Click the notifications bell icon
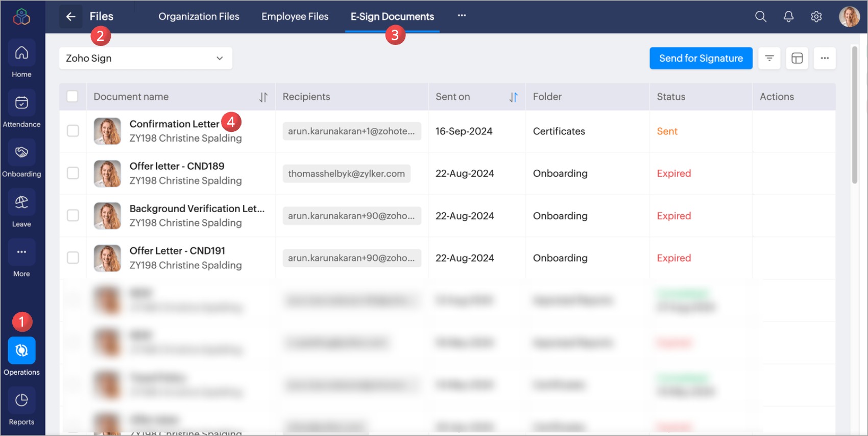Image resolution: width=868 pixels, height=436 pixels. pyautogui.click(x=788, y=17)
